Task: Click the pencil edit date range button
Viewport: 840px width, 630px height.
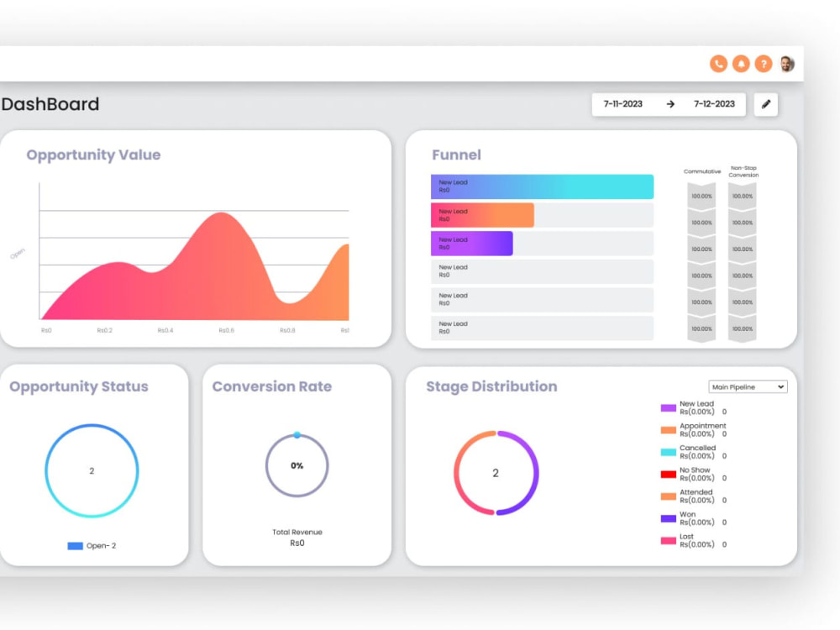Action: (x=766, y=104)
